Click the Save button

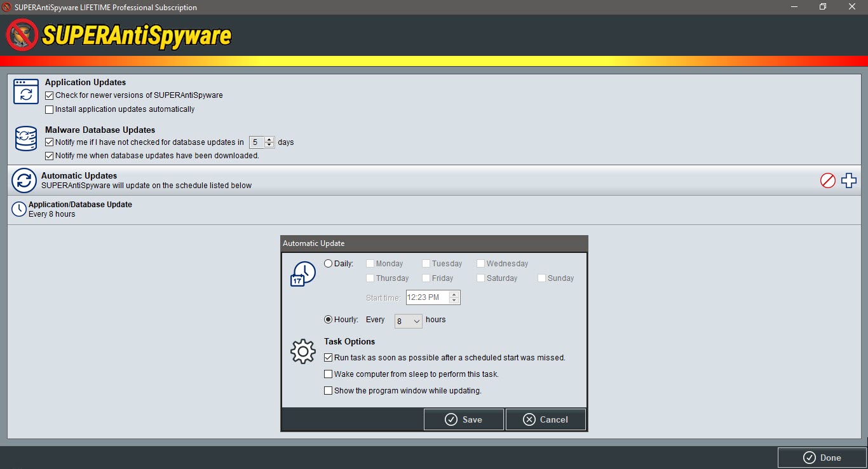coord(464,419)
